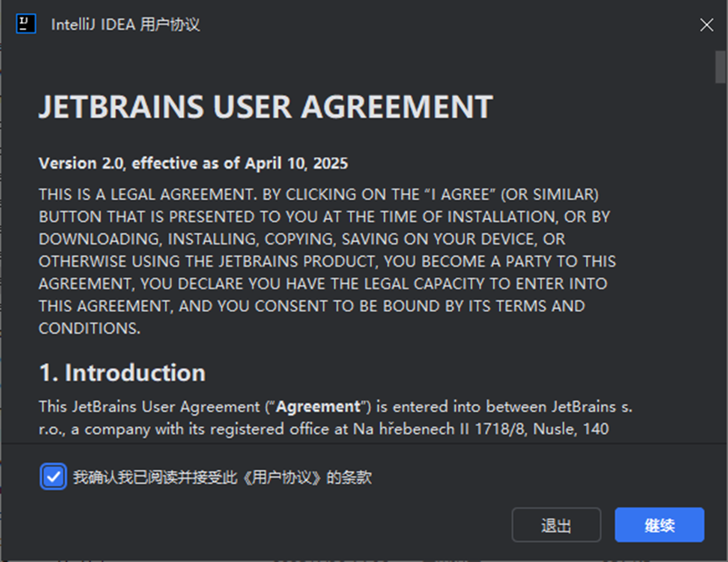This screenshot has height=562, width=728.
Task: Click the 继续 button to proceed
Action: point(660,525)
